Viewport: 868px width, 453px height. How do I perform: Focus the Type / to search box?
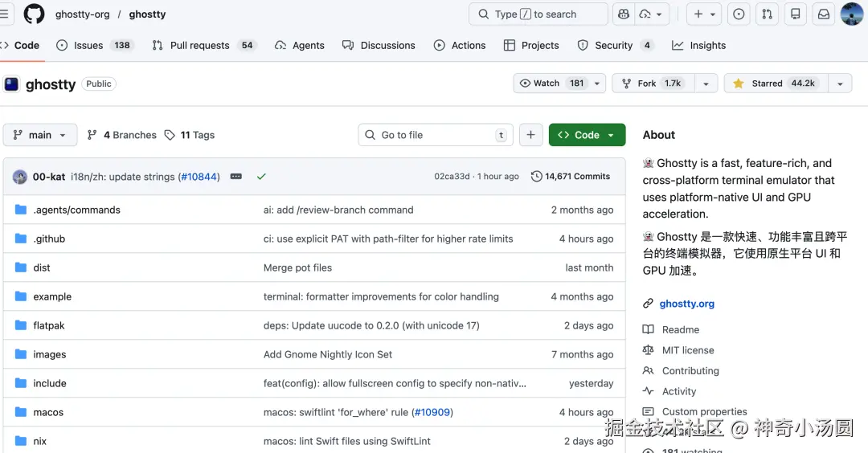(x=538, y=14)
